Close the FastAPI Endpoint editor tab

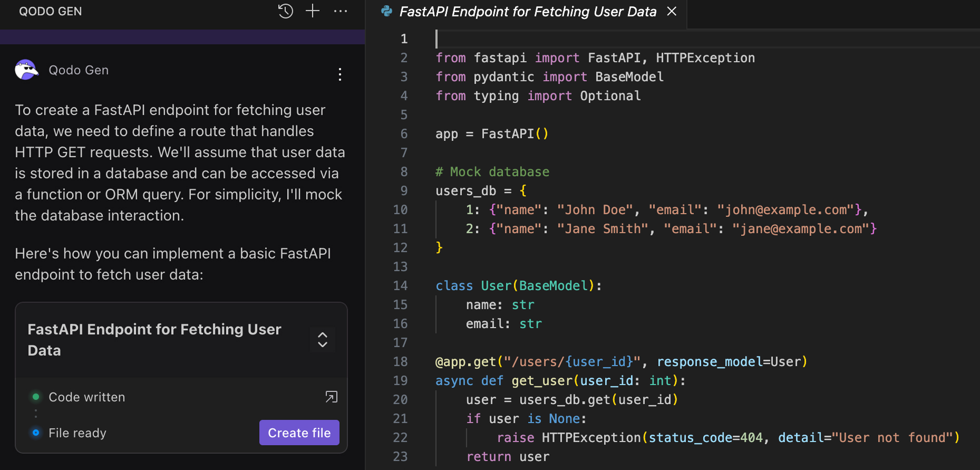coord(672,11)
